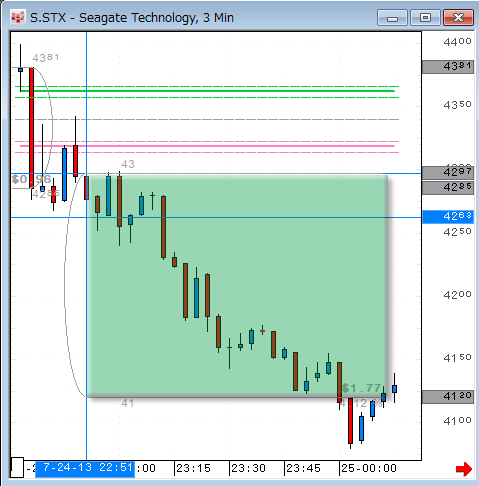Click the window title S.STX - Seagate Technology, 3 Min
The image size is (479, 486).
(132, 18)
